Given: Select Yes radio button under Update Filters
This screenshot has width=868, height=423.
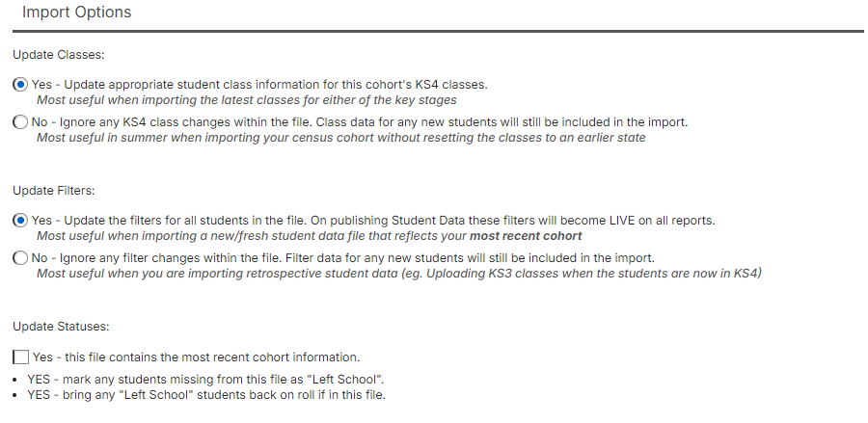Looking at the screenshot, I should pyautogui.click(x=21, y=221).
